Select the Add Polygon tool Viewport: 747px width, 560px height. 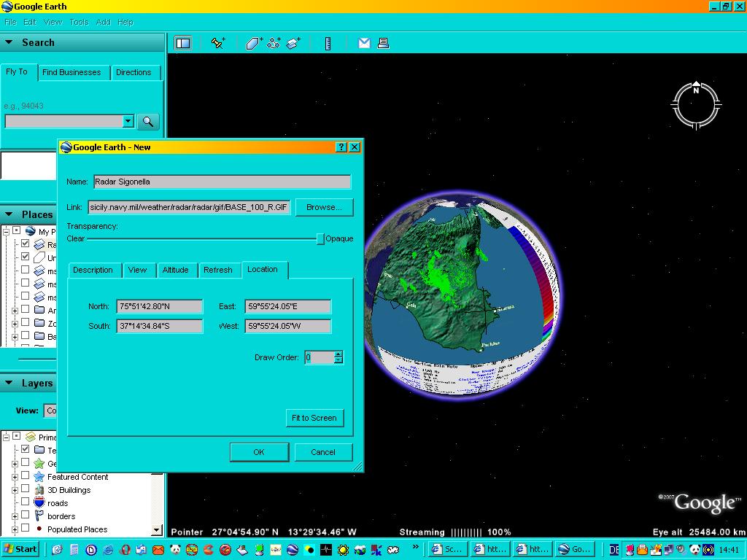point(253,44)
